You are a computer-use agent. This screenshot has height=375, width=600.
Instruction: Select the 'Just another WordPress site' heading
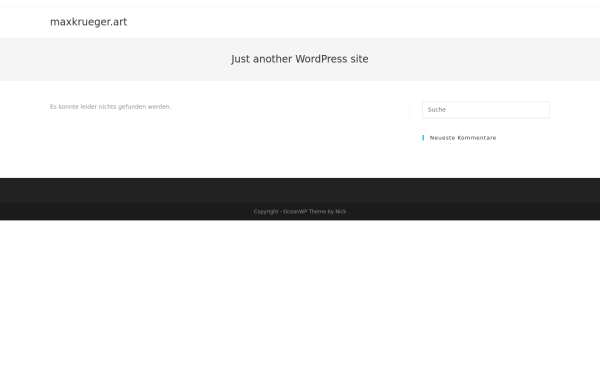tap(300, 59)
